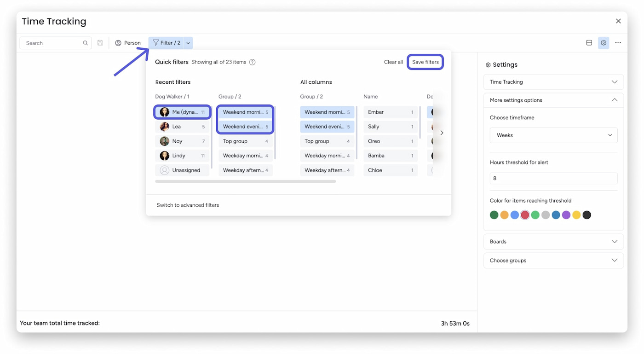This screenshot has width=644, height=354.
Task: Toggle the Weekend evening group filter
Action: click(x=245, y=126)
